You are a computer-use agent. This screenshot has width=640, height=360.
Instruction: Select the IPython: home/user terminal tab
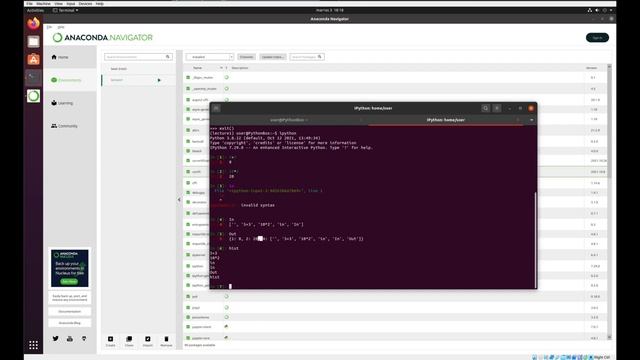point(445,120)
